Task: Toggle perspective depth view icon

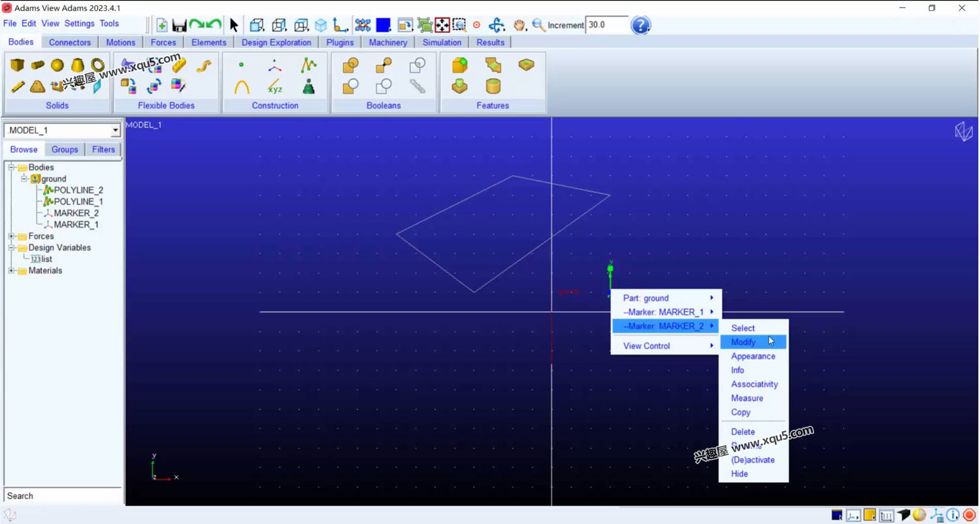Action: pyautogui.click(x=903, y=516)
